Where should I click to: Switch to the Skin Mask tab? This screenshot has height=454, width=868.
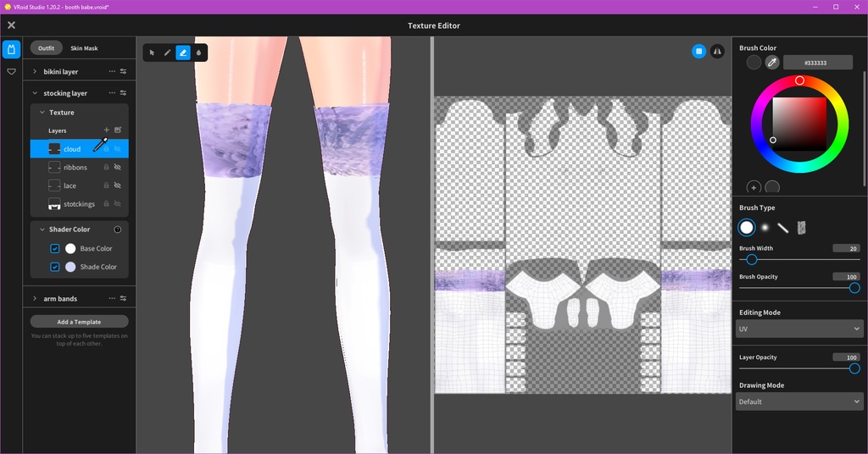coord(84,48)
